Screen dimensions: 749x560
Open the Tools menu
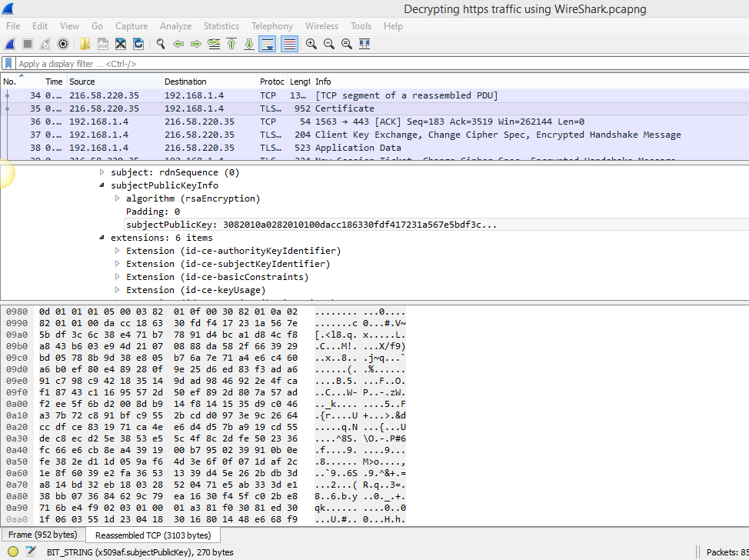[x=361, y=26]
